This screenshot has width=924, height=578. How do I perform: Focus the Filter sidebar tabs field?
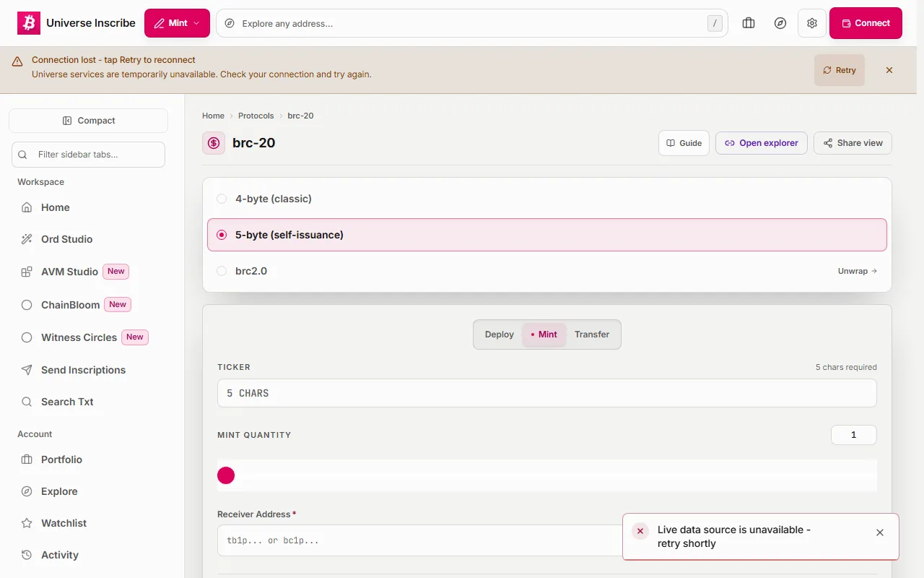[88, 155]
